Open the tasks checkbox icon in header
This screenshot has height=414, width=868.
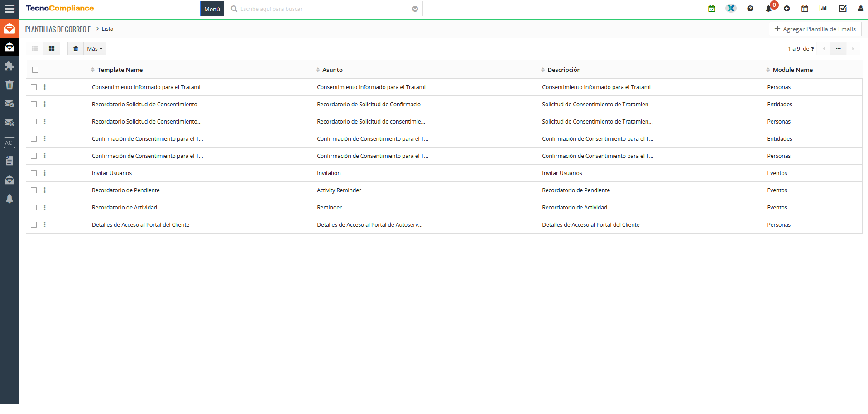843,9
